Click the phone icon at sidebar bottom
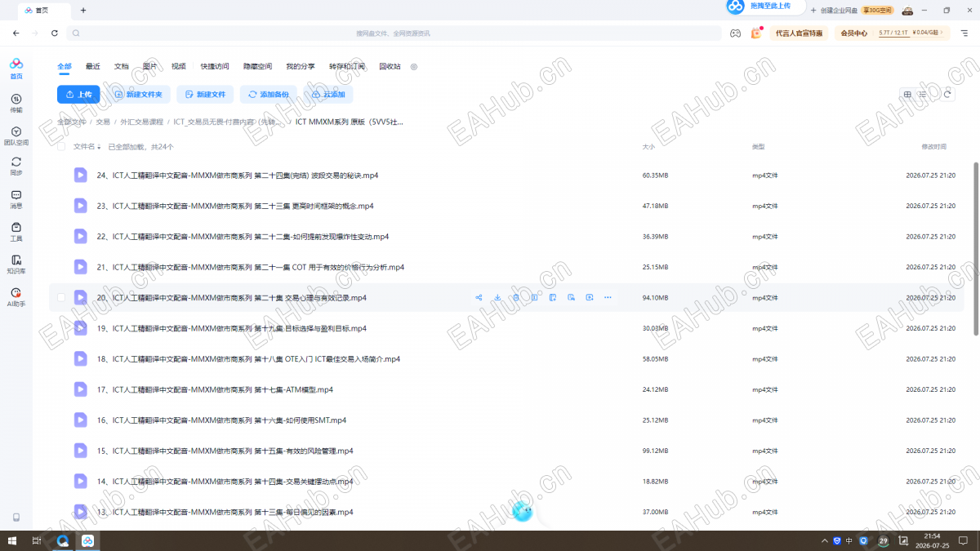The height and width of the screenshot is (551, 980). [x=16, y=518]
